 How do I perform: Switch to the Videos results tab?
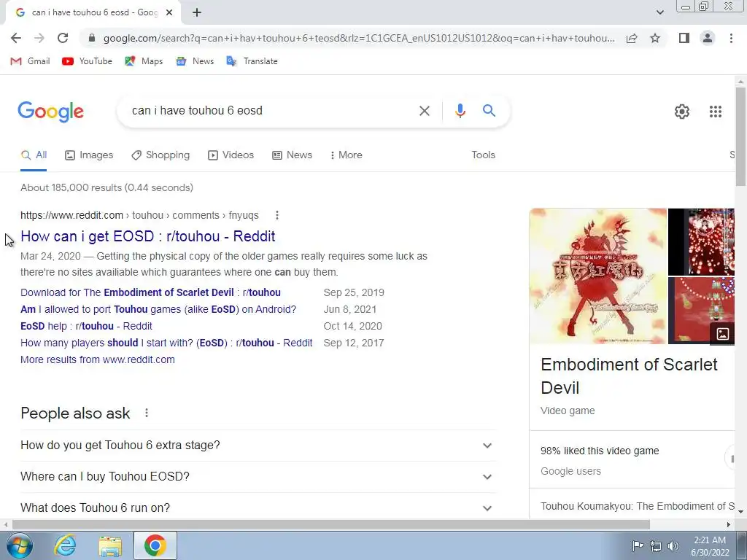tap(231, 155)
